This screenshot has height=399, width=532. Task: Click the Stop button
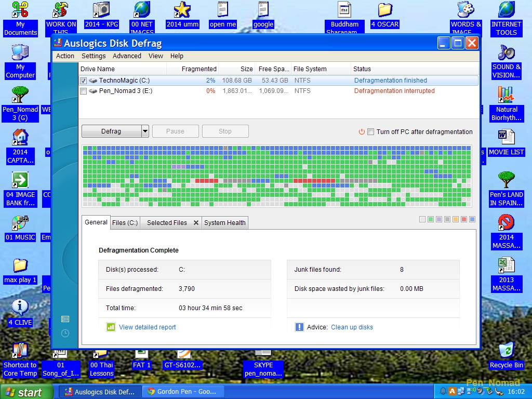pos(225,131)
